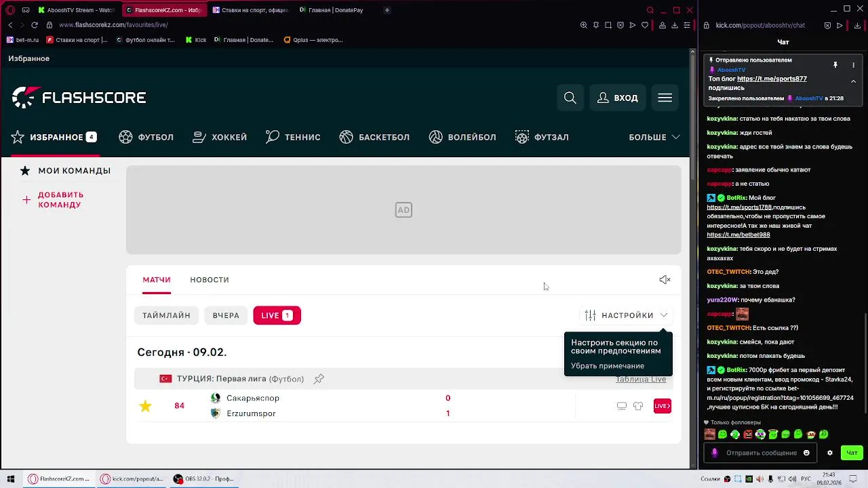The image size is (868, 488).
Task: Select the LIVE filter
Action: tap(277, 315)
